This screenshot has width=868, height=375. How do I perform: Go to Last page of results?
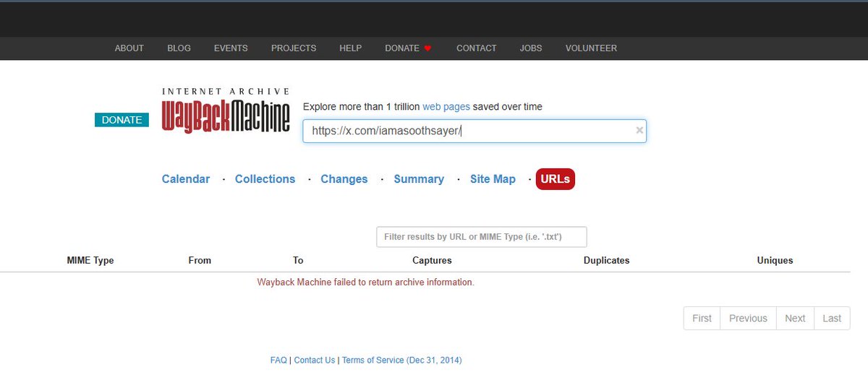click(832, 318)
